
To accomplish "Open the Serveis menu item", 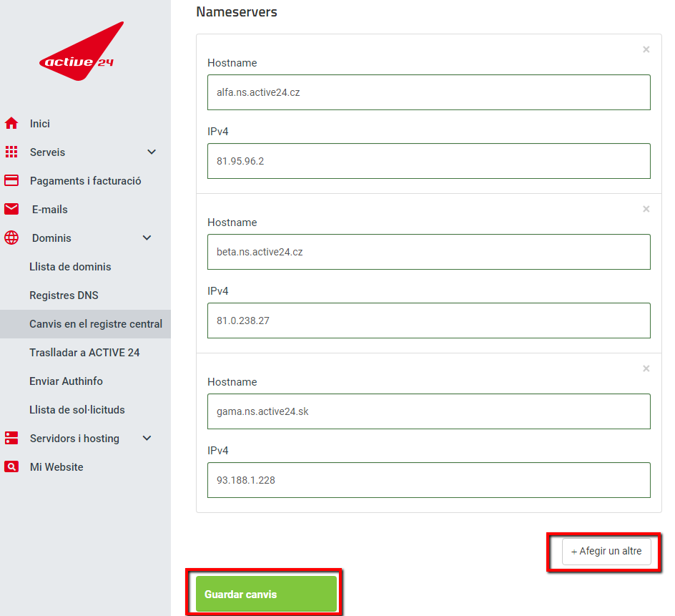I will 47,152.
